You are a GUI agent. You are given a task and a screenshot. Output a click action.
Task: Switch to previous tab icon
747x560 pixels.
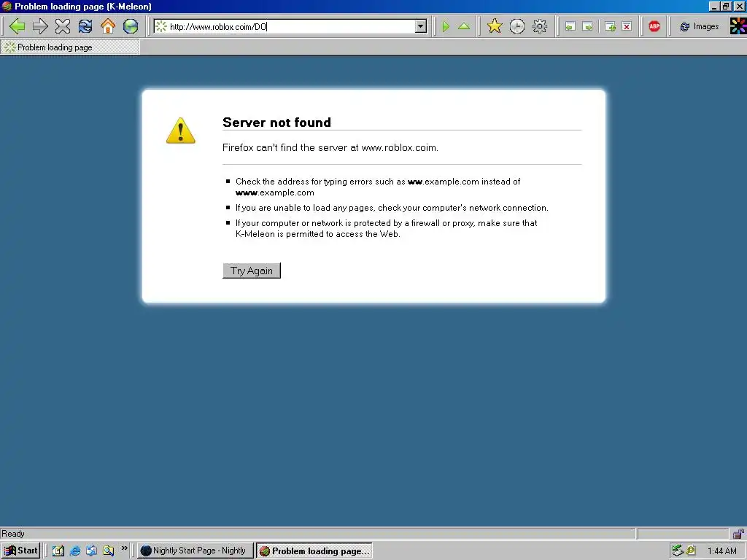(x=570, y=27)
